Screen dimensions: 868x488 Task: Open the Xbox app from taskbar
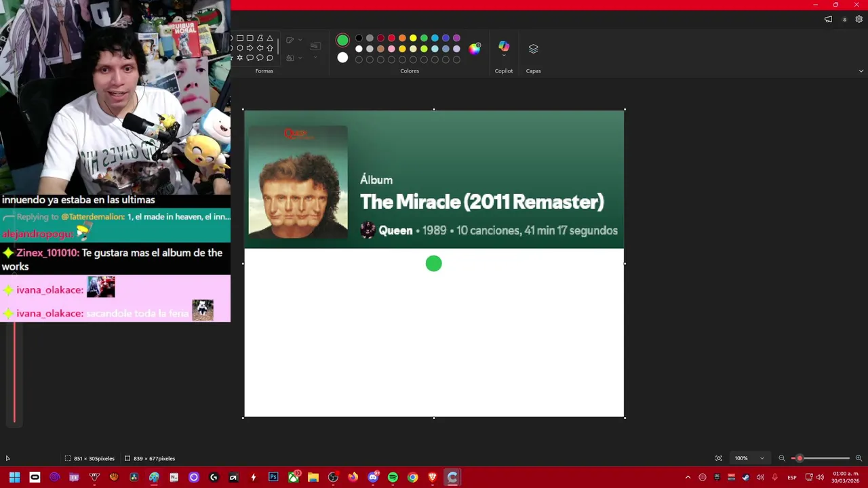coord(294,477)
